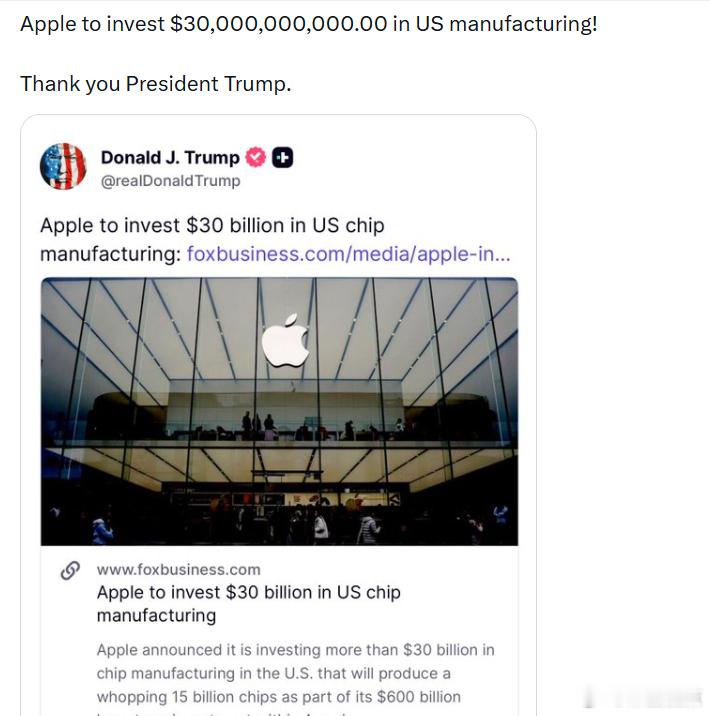Click the "Thank you President Trump." line

point(156,84)
